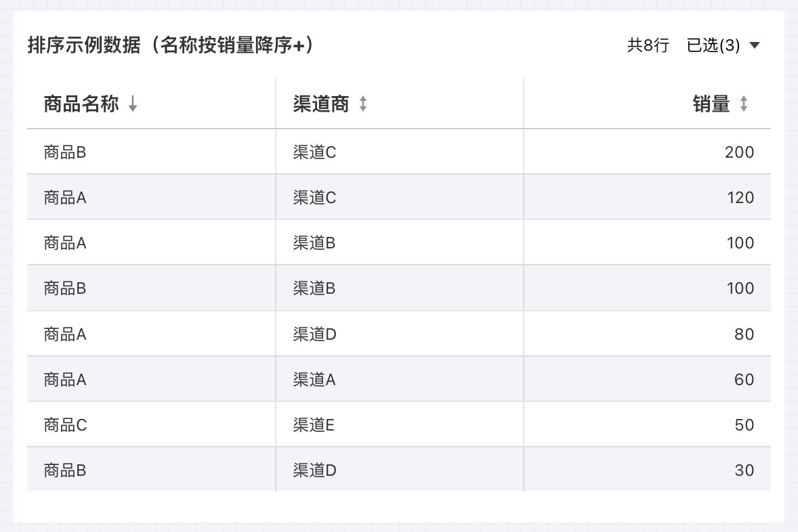
Task: Click the 渠道A channel cell
Action: 314,380
